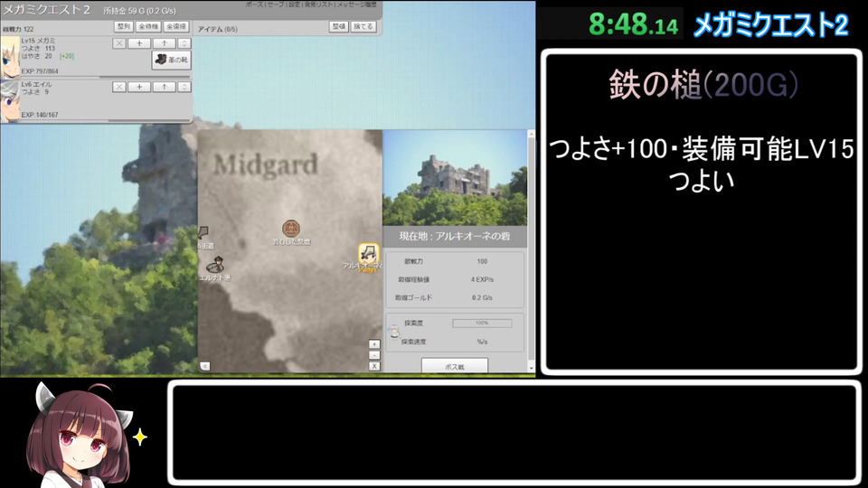This screenshot has width=868, height=488.
Task: Click the enemy power value 100
Action: click(482, 261)
